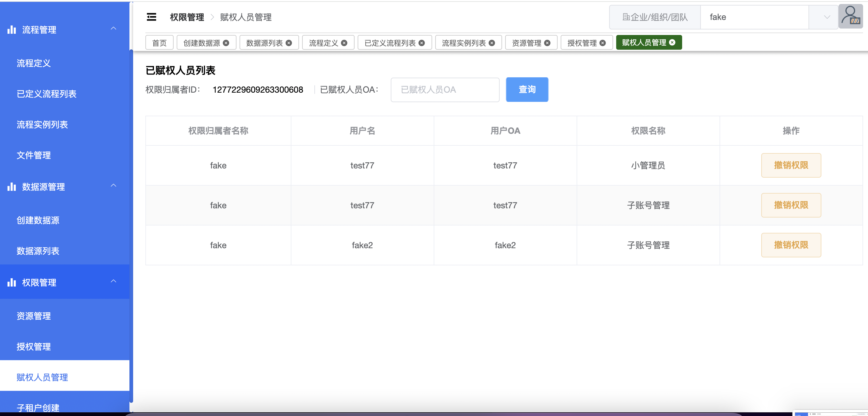The height and width of the screenshot is (416, 868).
Task: Open 授权管理 in the sidebar
Action: tap(65, 347)
